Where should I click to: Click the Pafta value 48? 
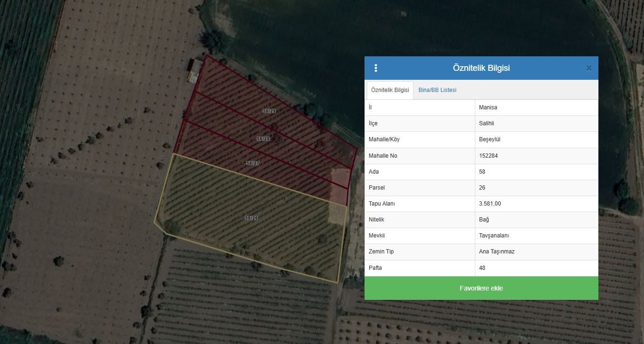(x=482, y=268)
